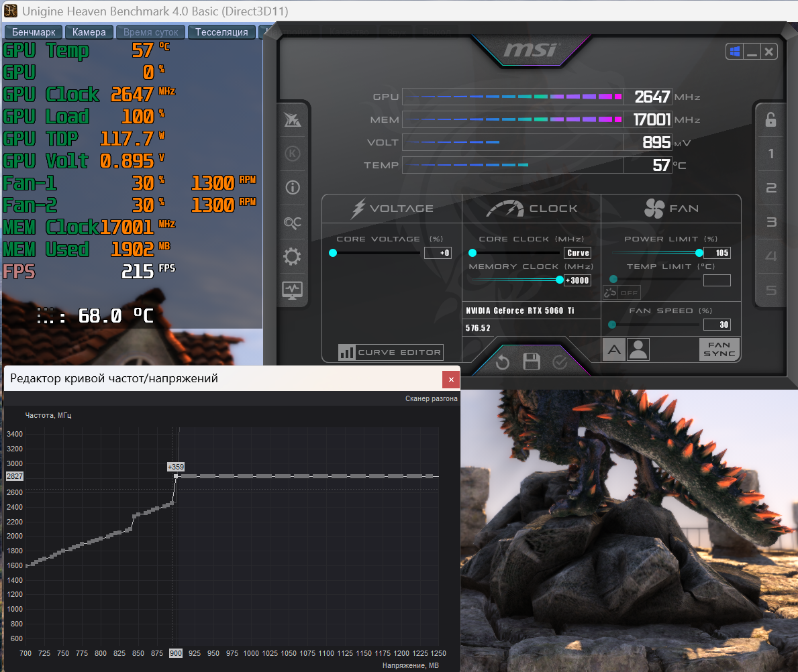Close the MSI Afterburner window
This screenshot has width=798, height=672.
(769, 52)
